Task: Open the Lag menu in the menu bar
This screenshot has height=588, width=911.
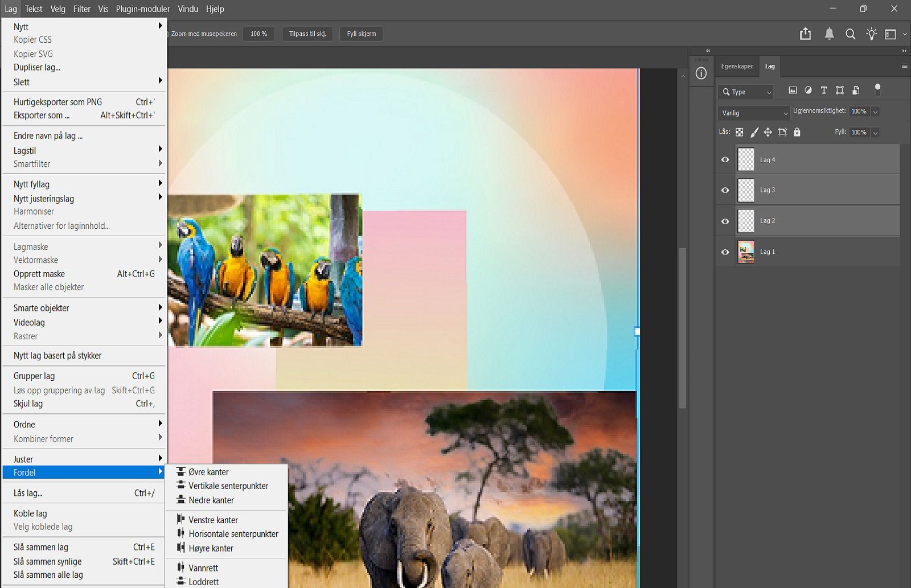Action: click(11, 9)
